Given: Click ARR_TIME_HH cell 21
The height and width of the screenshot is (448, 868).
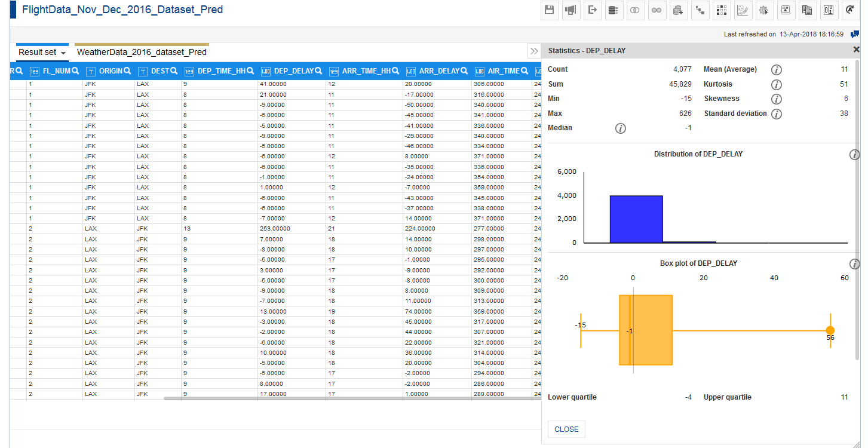Looking at the screenshot, I should point(364,229).
